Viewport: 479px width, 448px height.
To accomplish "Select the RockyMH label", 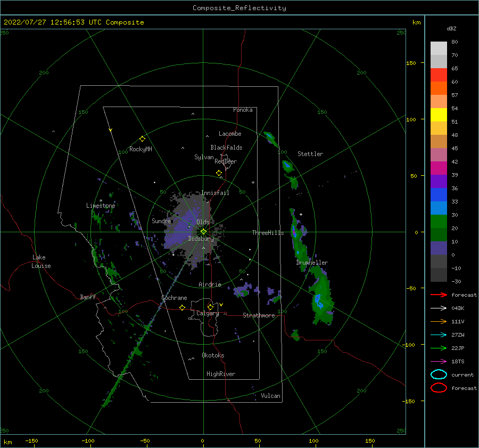I will (141, 149).
